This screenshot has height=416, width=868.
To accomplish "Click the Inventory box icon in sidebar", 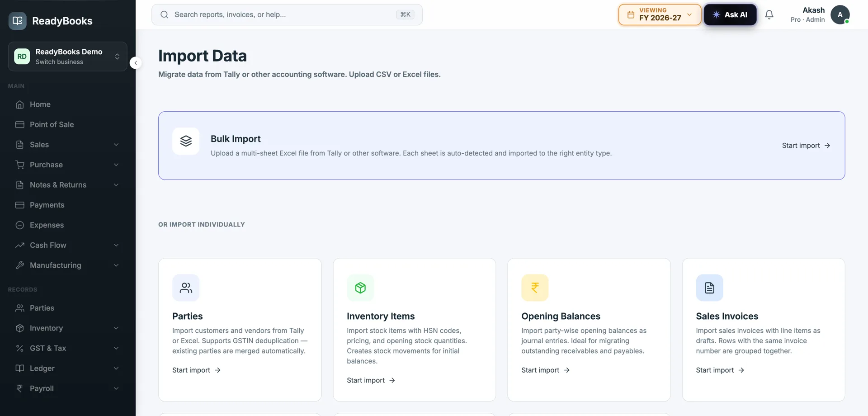I will pyautogui.click(x=19, y=328).
